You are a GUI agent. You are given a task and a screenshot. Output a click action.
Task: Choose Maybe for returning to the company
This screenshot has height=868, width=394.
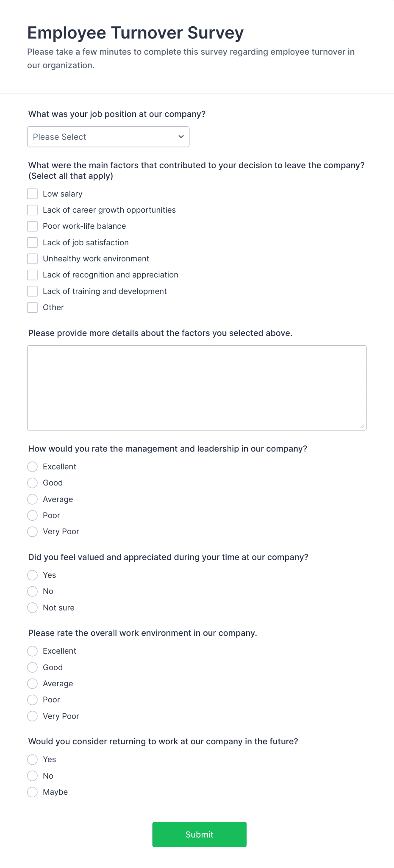pos(32,791)
